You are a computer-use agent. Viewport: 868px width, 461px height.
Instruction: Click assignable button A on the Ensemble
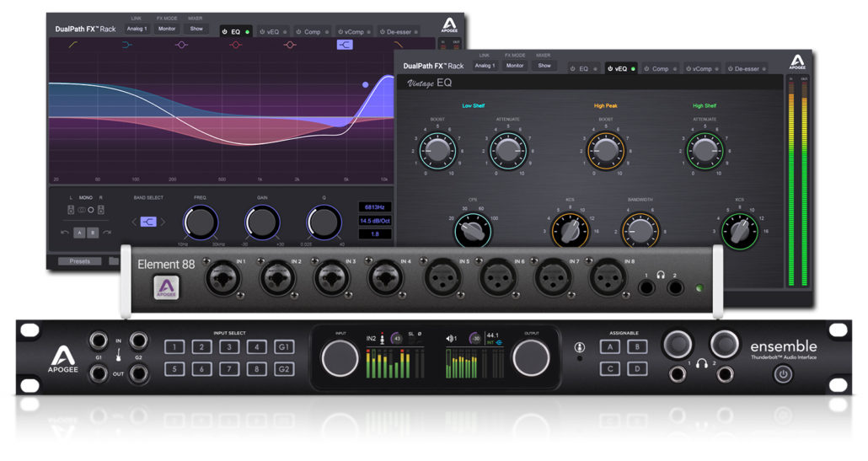point(609,347)
